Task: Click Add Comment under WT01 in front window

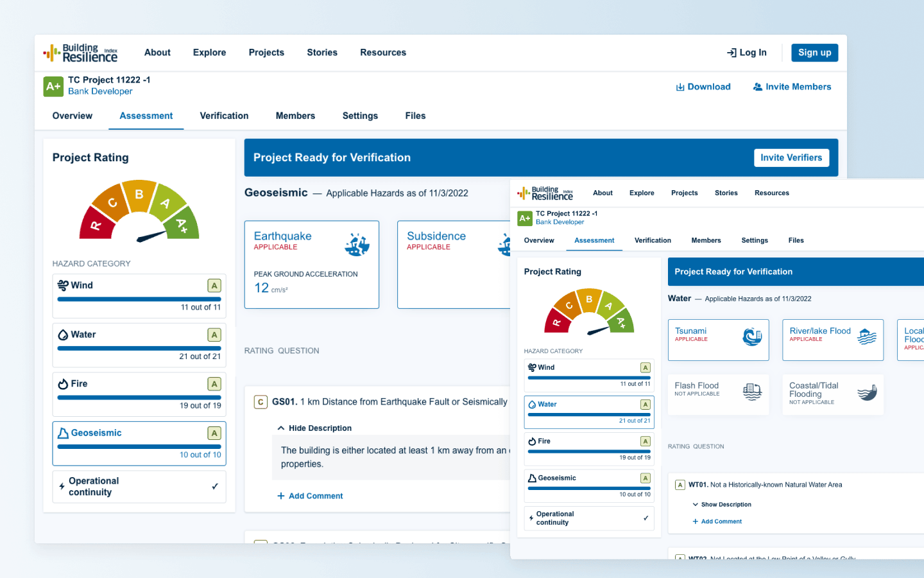Action: [717, 521]
